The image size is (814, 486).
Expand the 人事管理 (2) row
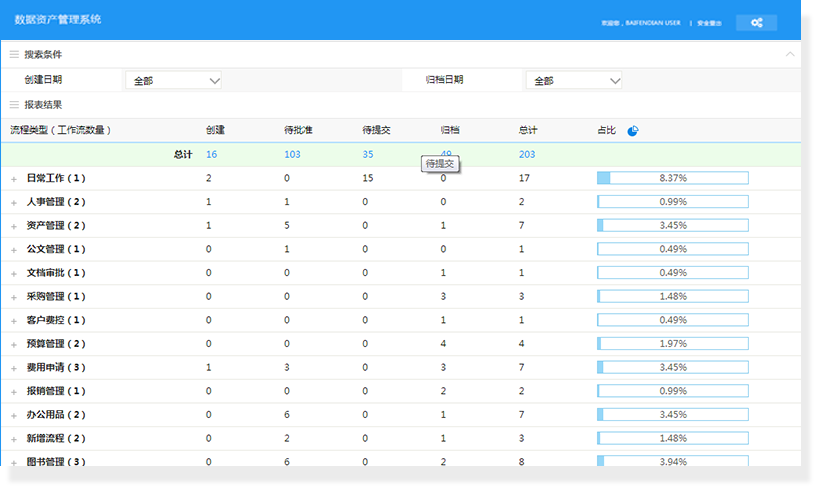(14, 202)
